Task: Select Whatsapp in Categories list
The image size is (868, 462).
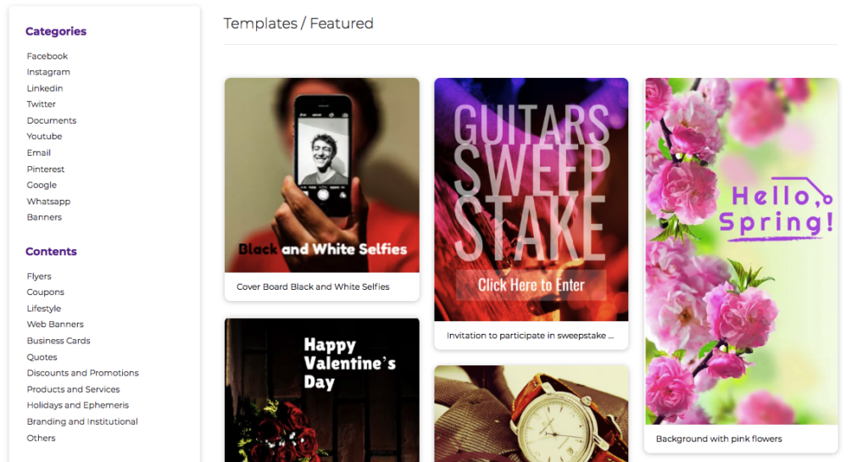Action: click(48, 202)
